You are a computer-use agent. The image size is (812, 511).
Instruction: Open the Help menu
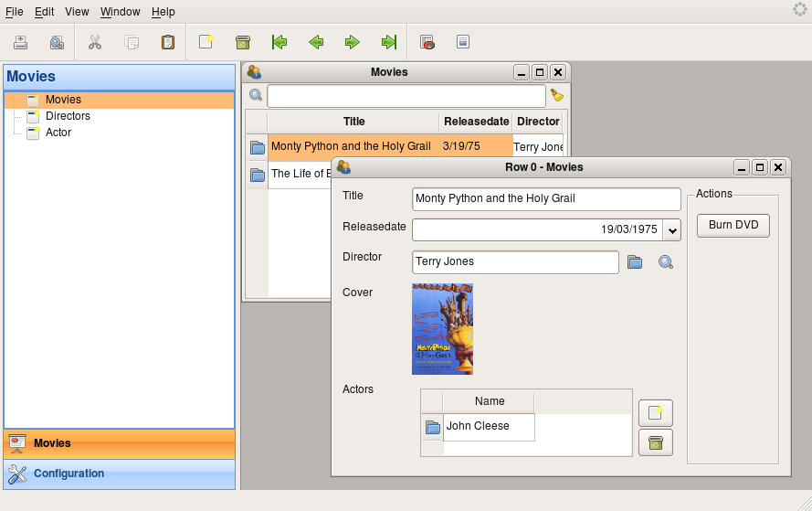[x=163, y=11]
